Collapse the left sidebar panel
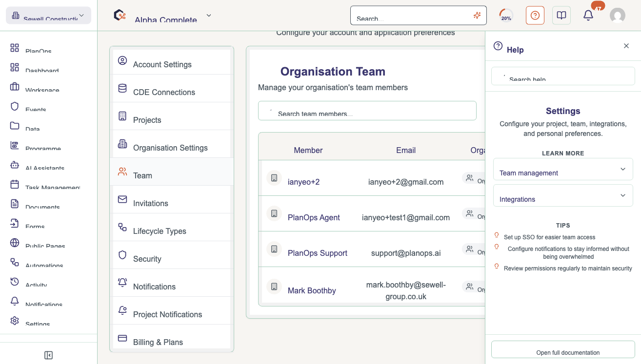641x364 pixels. pyautogui.click(x=48, y=355)
